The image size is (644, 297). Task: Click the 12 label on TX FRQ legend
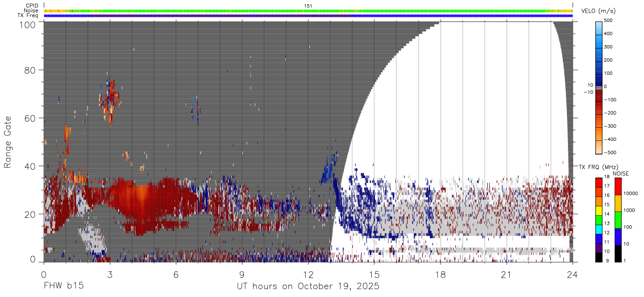tap(606, 233)
